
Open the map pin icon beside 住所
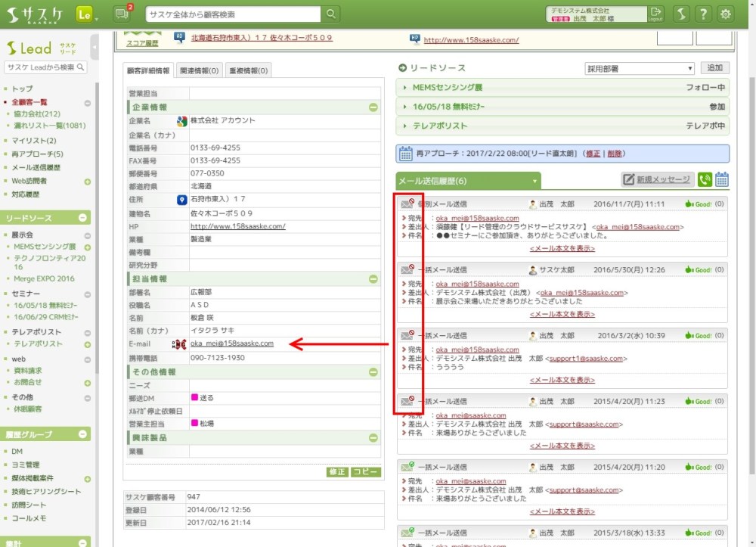(x=181, y=200)
